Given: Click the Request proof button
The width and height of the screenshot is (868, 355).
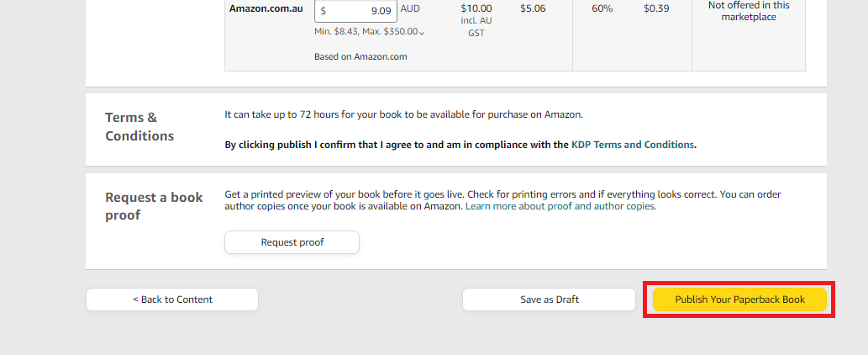Looking at the screenshot, I should tap(292, 242).
